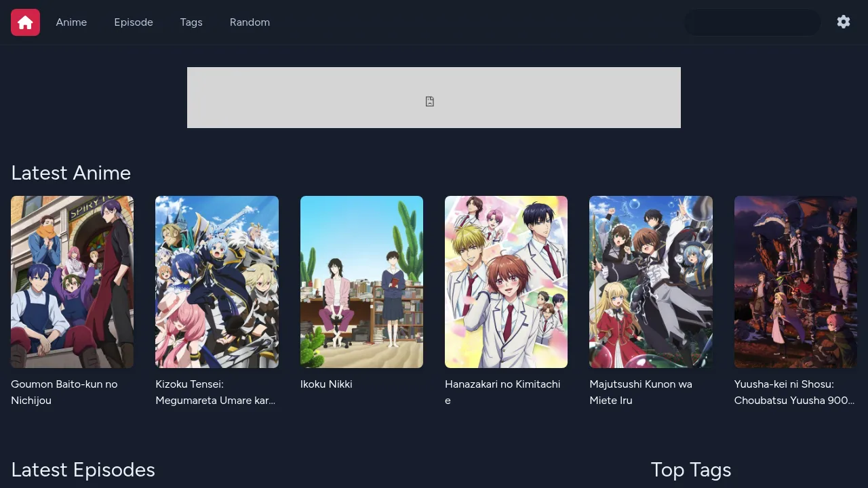The width and height of the screenshot is (868, 488).
Task: Click the Kizoku Tensei title link
Action: [215, 392]
